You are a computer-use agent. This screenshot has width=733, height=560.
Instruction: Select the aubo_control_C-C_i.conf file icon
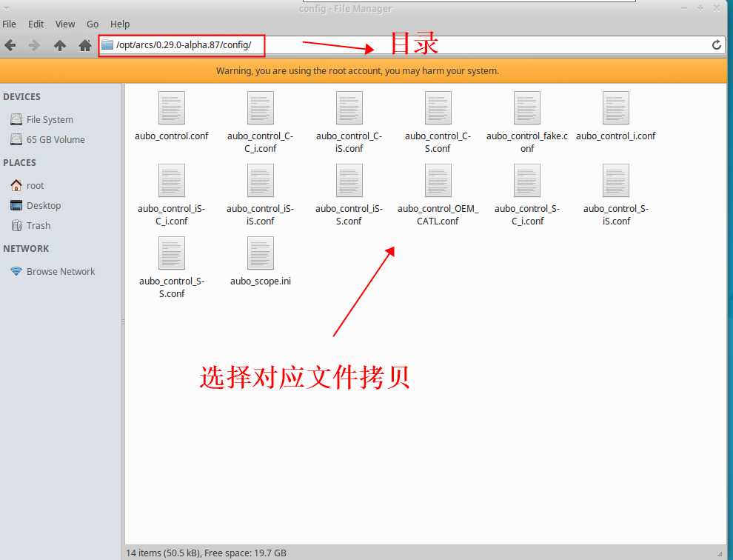(x=261, y=107)
